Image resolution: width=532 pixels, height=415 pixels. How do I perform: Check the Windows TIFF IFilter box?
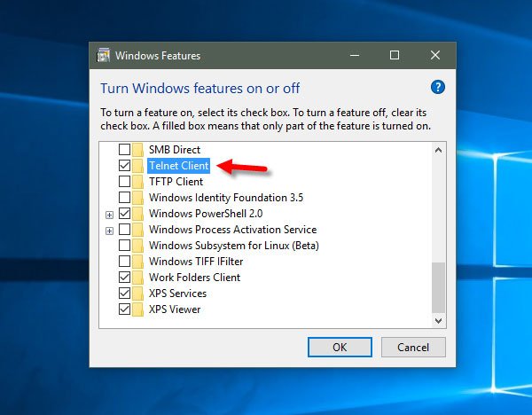tap(124, 262)
